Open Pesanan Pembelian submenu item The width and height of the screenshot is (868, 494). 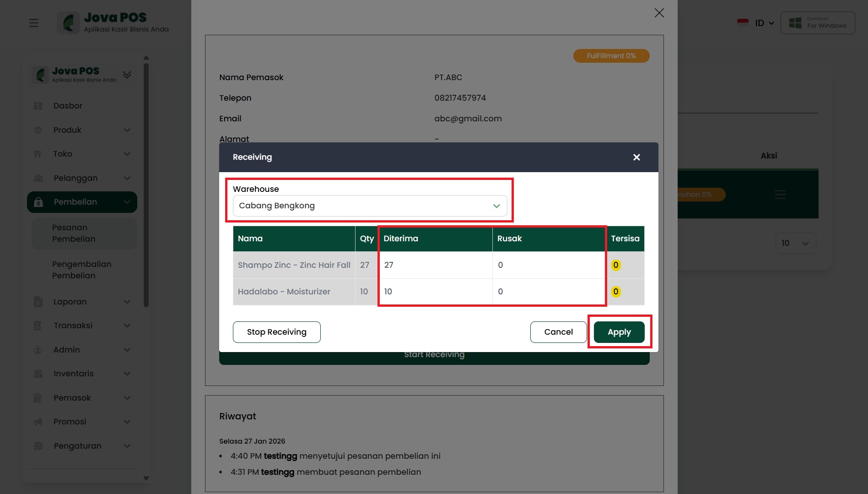pyautogui.click(x=74, y=233)
